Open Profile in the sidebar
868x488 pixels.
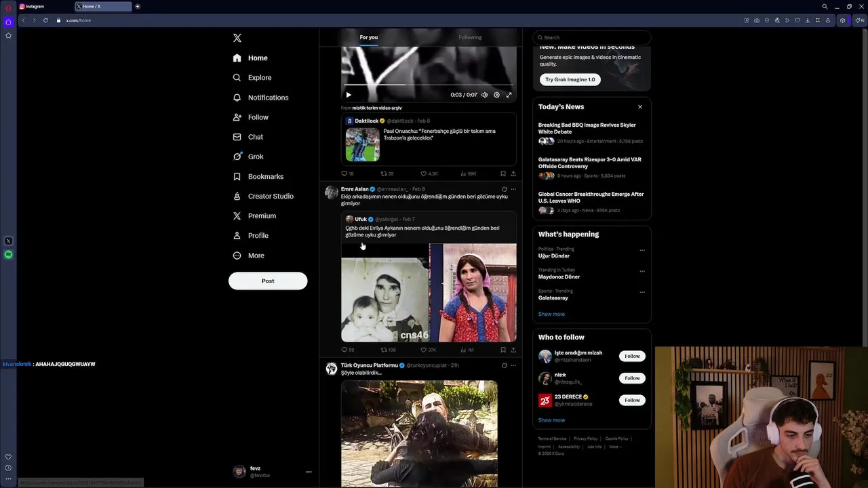tap(250, 235)
